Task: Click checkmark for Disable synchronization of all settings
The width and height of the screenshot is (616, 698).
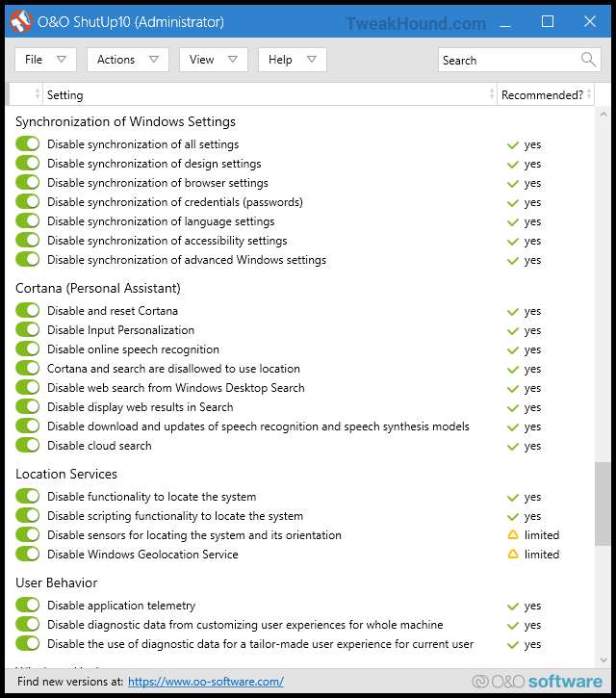Action: click(x=513, y=145)
